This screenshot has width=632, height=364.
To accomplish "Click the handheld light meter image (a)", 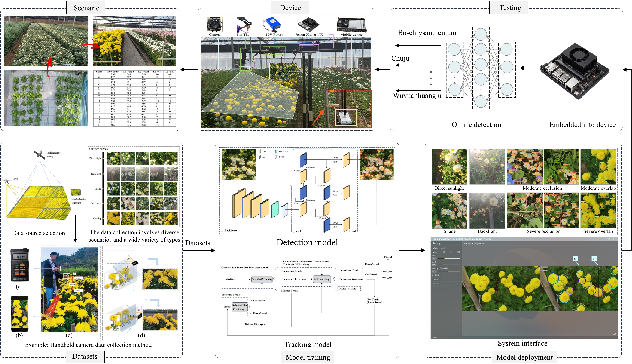I will click(x=19, y=265).
